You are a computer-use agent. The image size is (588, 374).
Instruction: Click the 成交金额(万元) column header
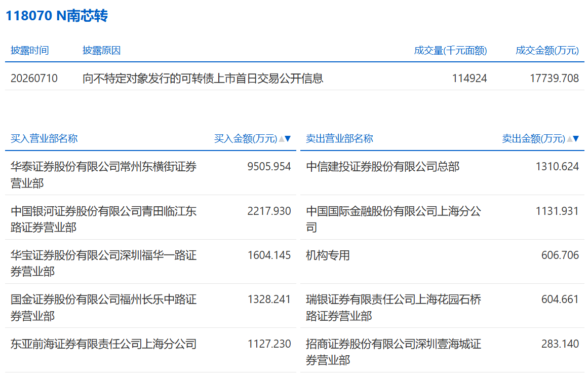pos(547,50)
